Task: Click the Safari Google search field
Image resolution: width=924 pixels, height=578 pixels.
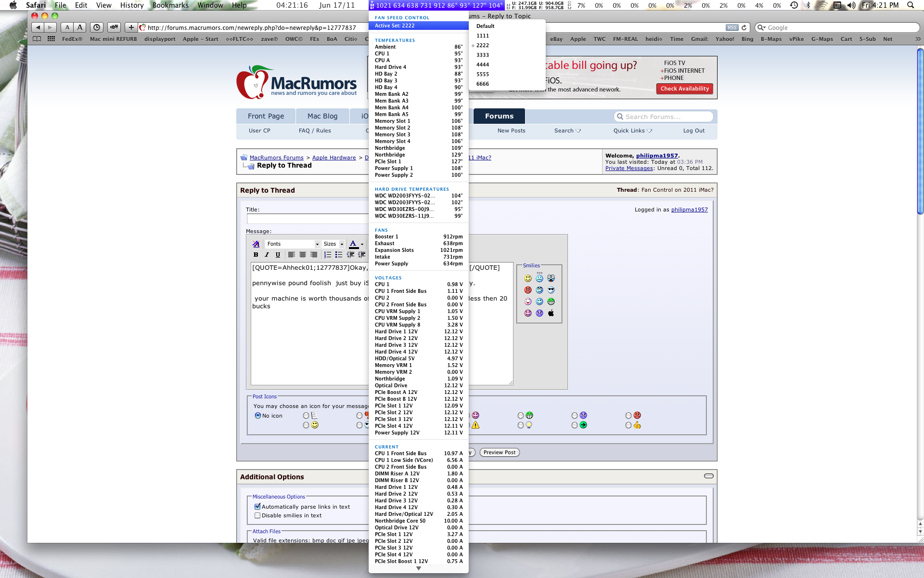Action: tap(837, 28)
